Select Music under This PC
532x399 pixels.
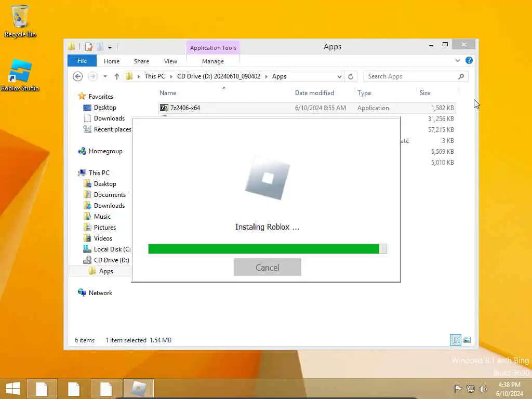(x=102, y=217)
